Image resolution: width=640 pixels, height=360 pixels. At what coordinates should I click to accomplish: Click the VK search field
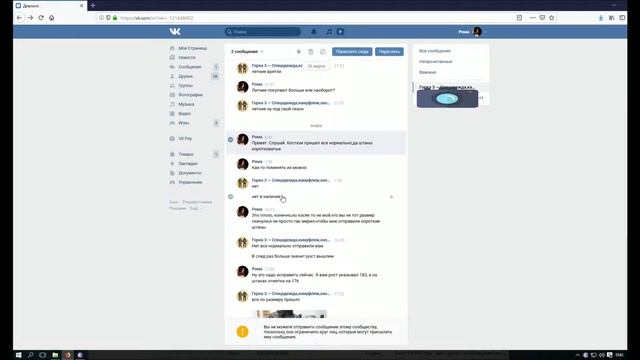pos(263,32)
